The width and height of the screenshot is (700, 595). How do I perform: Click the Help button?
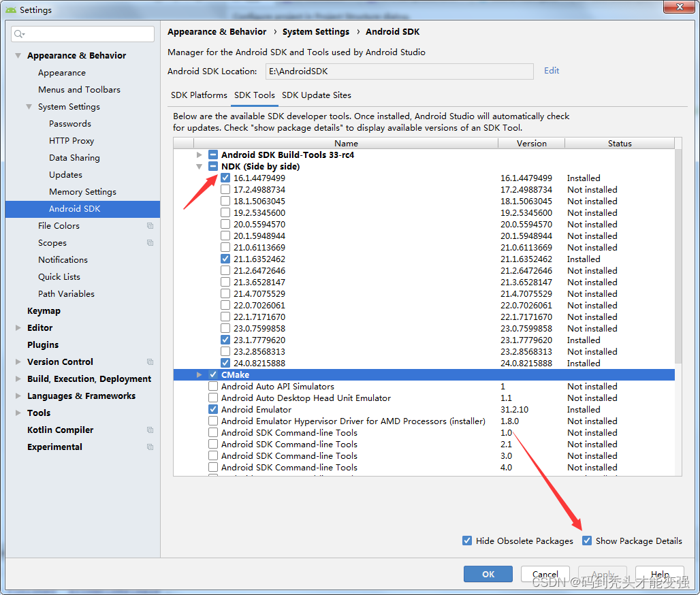tap(660, 574)
